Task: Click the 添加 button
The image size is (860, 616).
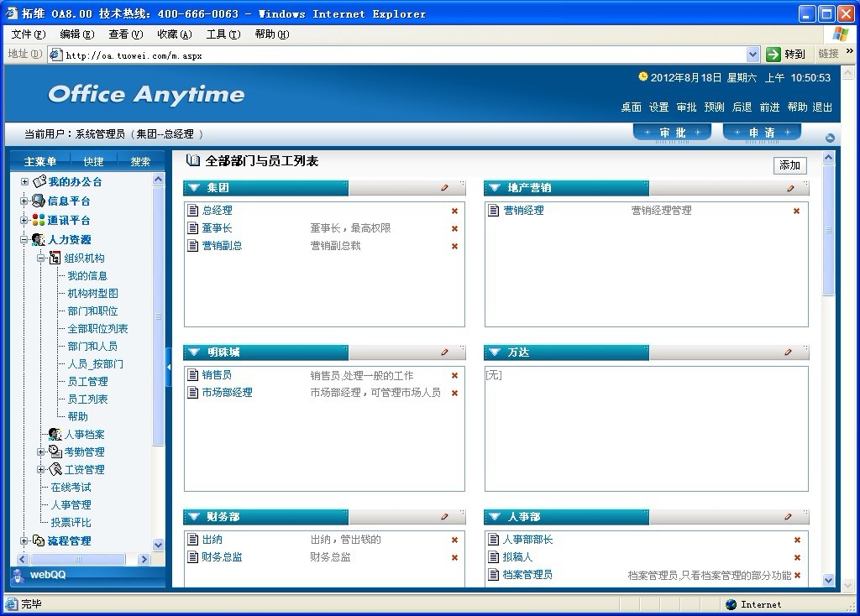Action: 789,165
